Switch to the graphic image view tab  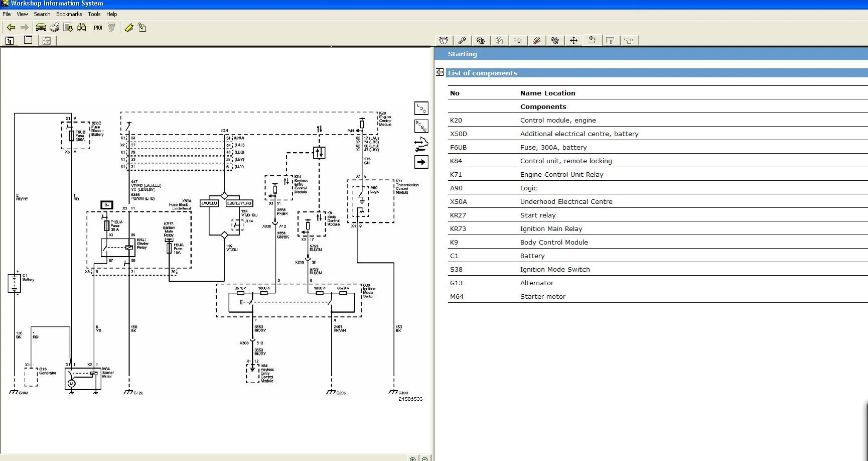[x=47, y=41]
